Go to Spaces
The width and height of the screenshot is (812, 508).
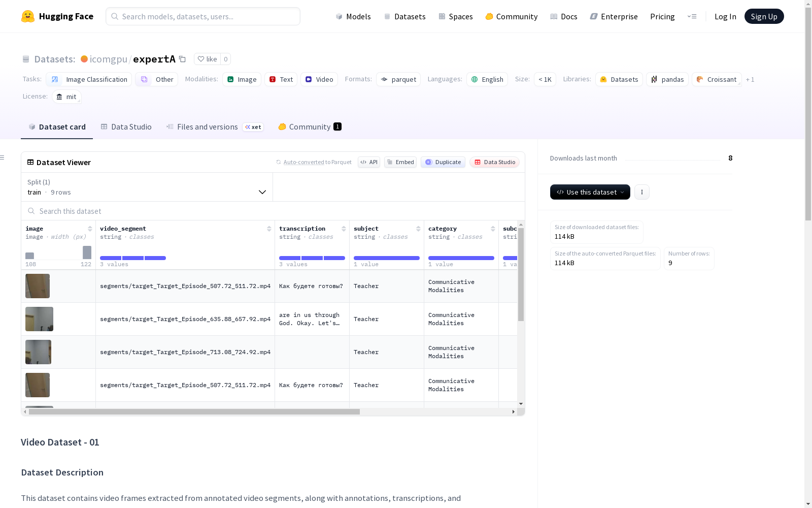(x=455, y=16)
